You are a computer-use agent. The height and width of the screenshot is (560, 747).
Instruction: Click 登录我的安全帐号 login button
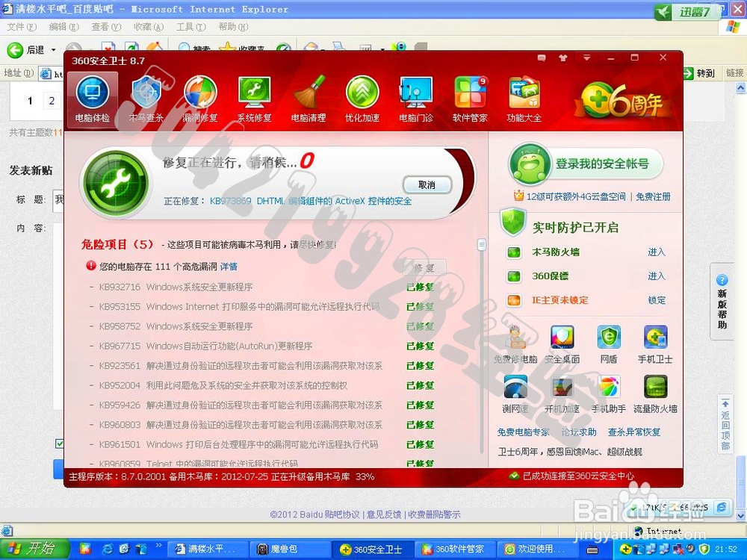[x=586, y=164]
